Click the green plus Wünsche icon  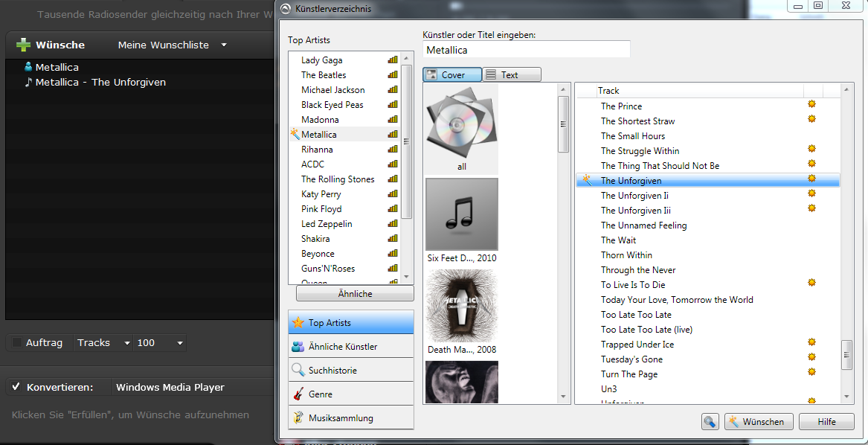click(x=24, y=45)
